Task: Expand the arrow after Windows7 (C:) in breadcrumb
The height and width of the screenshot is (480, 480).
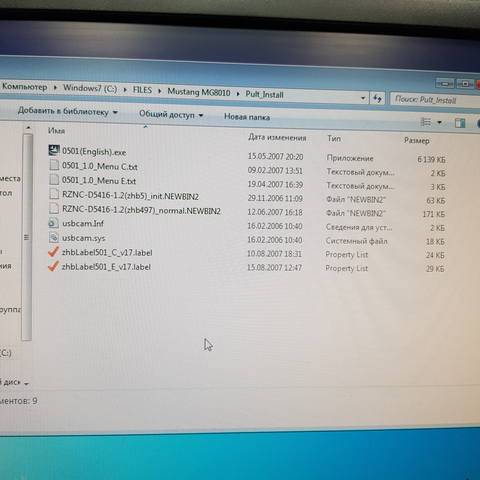Action: pos(125,90)
